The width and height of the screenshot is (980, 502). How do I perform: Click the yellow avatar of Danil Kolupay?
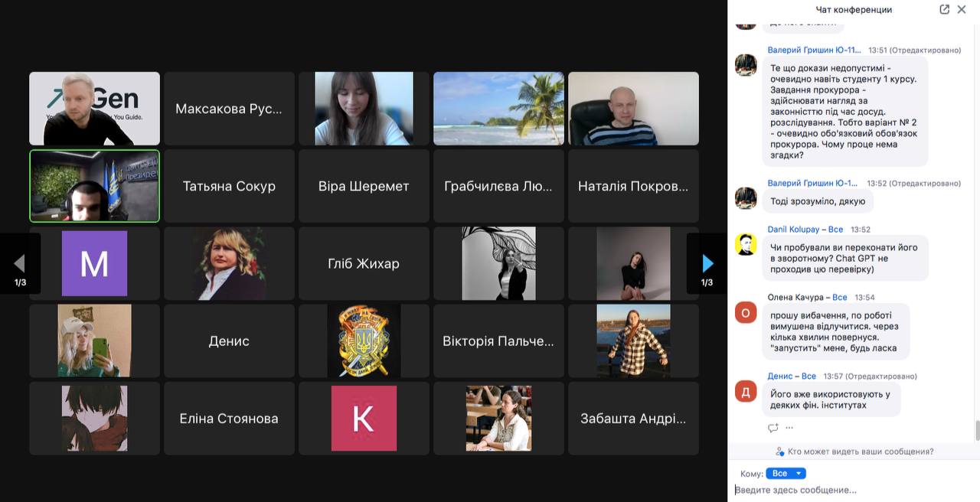pyautogui.click(x=746, y=245)
